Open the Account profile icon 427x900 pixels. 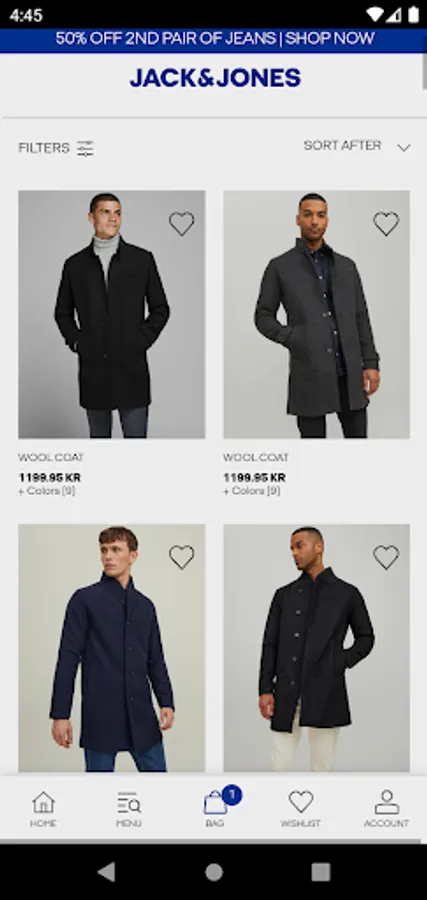pos(387,802)
